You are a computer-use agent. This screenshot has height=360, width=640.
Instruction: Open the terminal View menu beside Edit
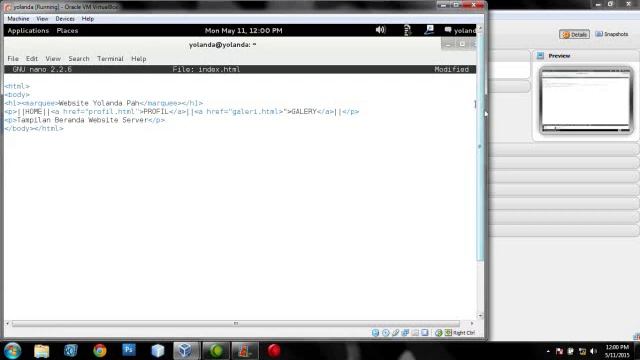point(53,59)
